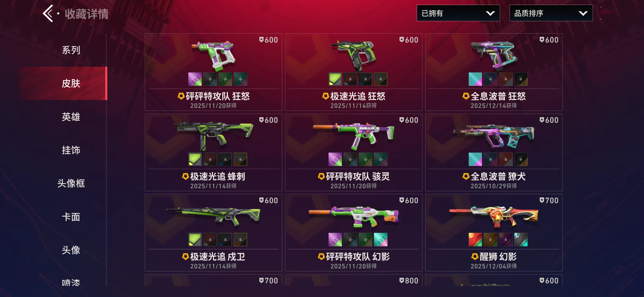644x297 pixels.
Task: Click the locked third variant of 全息波普 獠犬
Action: coord(506,159)
